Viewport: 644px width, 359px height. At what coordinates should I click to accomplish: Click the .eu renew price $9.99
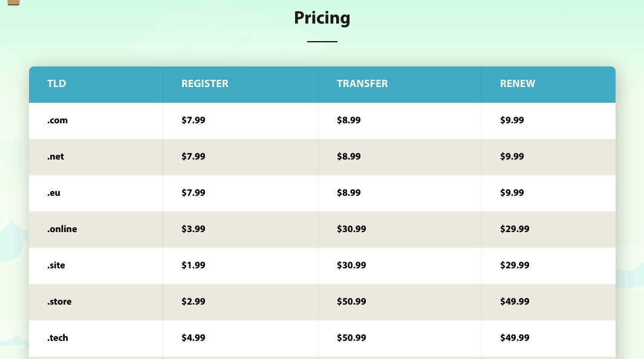coord(512,193)
